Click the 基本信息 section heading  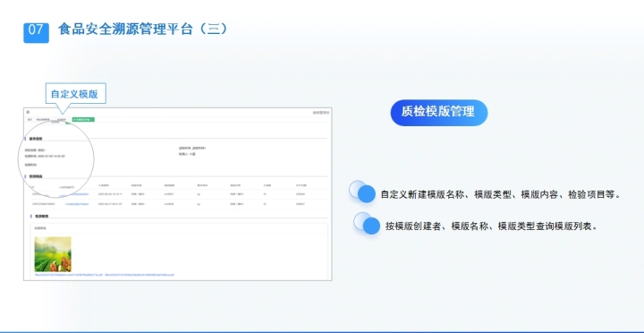(36, 139)
